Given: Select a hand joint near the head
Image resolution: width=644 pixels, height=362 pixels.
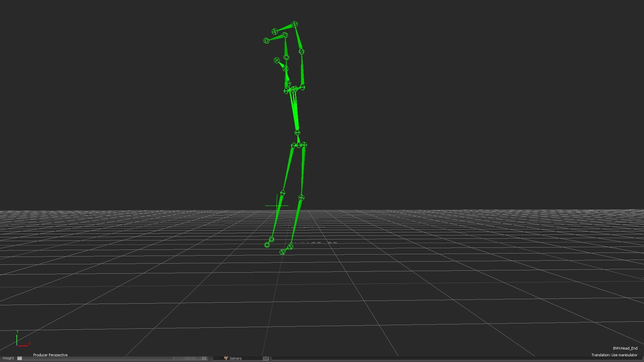Looking at the screenshot, I should click(275, 31).
